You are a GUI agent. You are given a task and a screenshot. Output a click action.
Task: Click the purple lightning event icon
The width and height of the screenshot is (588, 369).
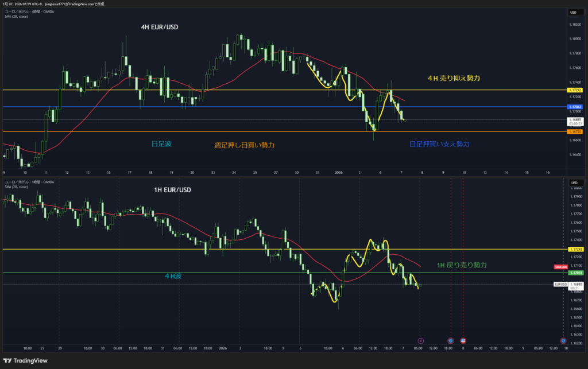pyautogui.click(x=420, y=340)
